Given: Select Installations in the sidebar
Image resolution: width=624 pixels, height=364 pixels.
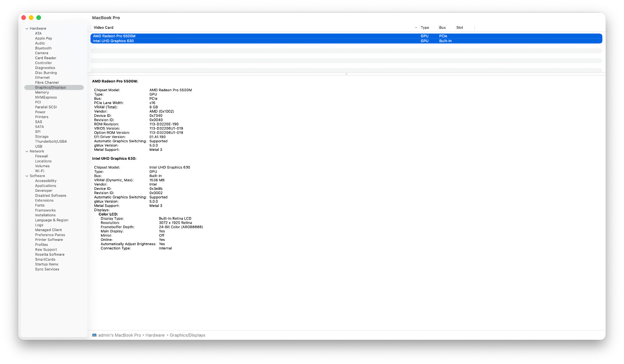Looking at the screenshot, I should [x=45, y=215].
